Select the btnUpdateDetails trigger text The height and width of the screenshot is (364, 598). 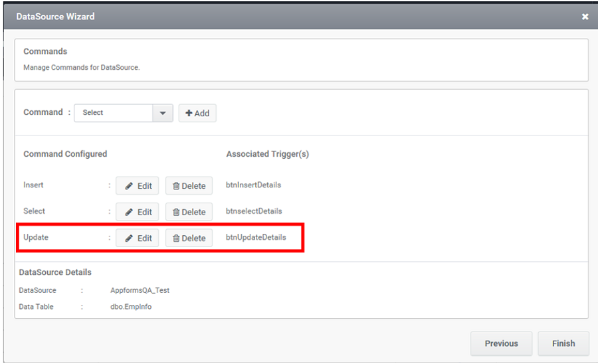coord(256,237)
